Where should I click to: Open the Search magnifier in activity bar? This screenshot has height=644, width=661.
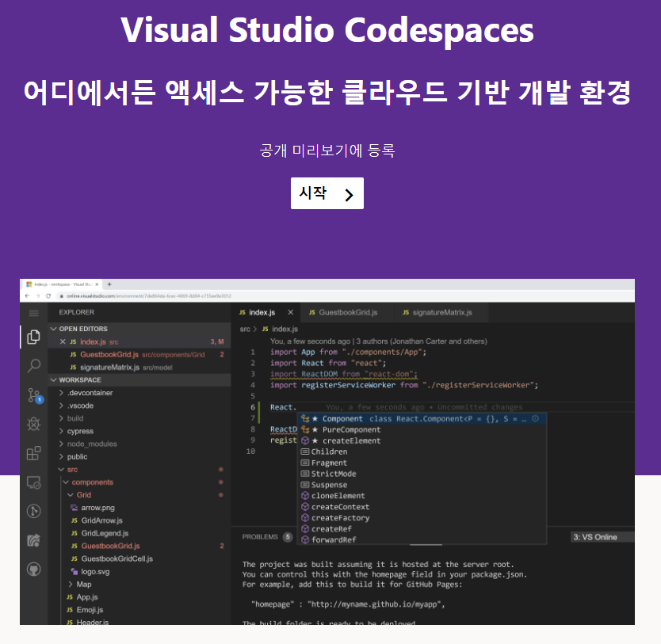(x=34, y=366)
